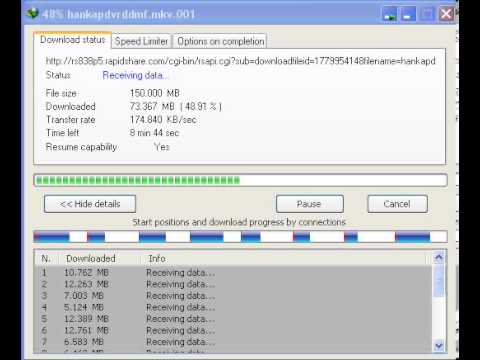
Task: Click the connections segment progress bar
Action: pyautogui.click(x=240, y=237)
